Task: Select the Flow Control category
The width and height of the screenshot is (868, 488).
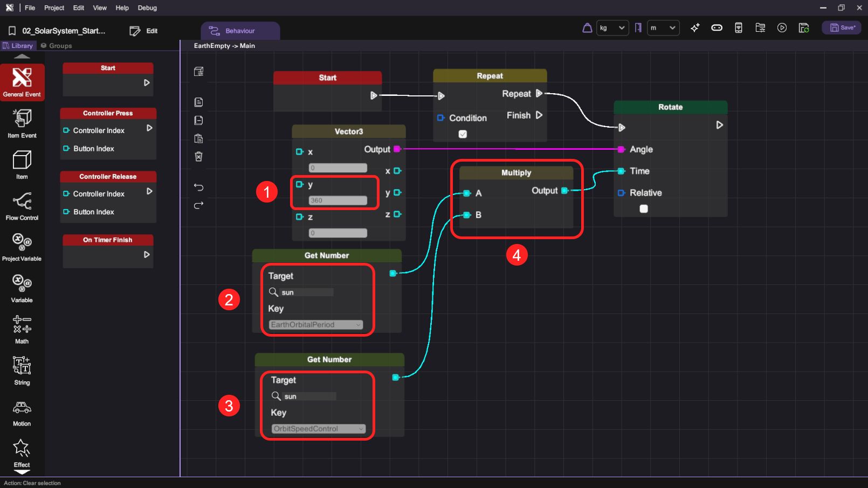Action: pyautogui.click(x=22, y=206)
